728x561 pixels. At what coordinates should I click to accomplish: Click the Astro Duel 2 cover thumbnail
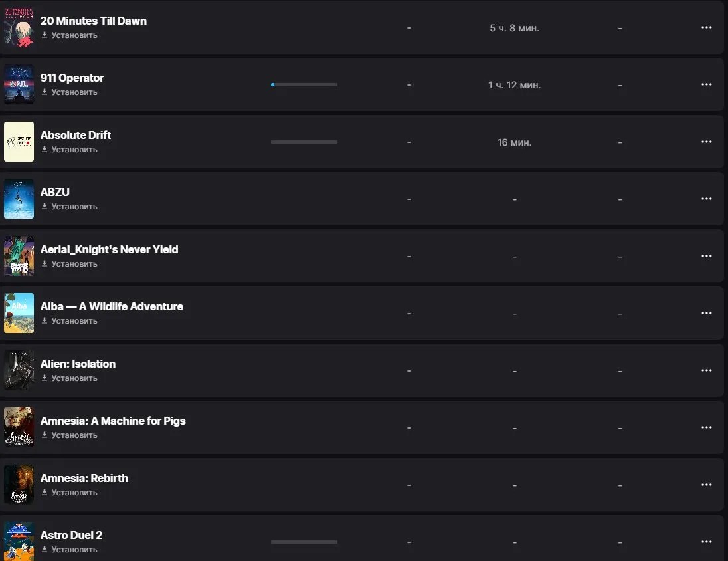[x=19, y=542]
